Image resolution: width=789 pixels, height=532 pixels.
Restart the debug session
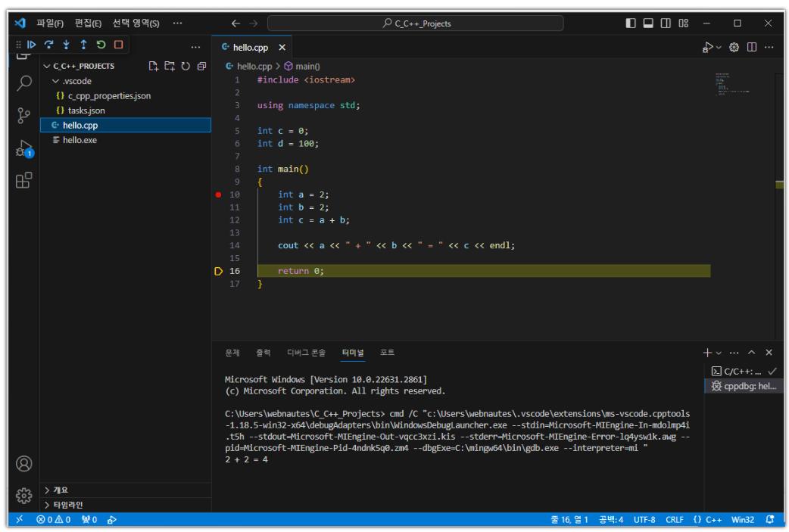101,45
